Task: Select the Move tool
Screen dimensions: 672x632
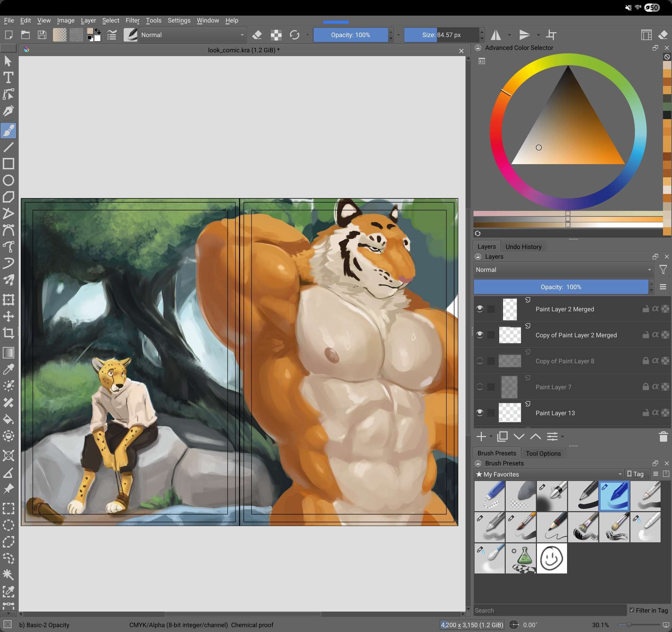Action: [x=8, y=316]
